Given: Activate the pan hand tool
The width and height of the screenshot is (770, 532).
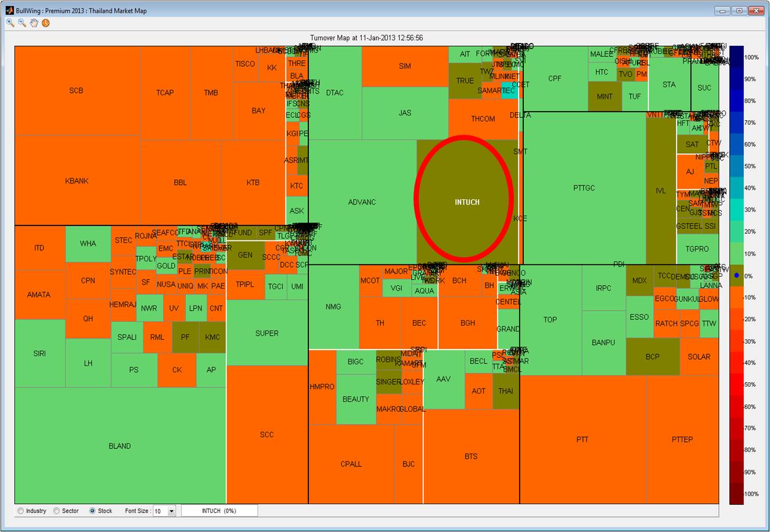Looking at the screenshot, I should [x=34, y=23].
